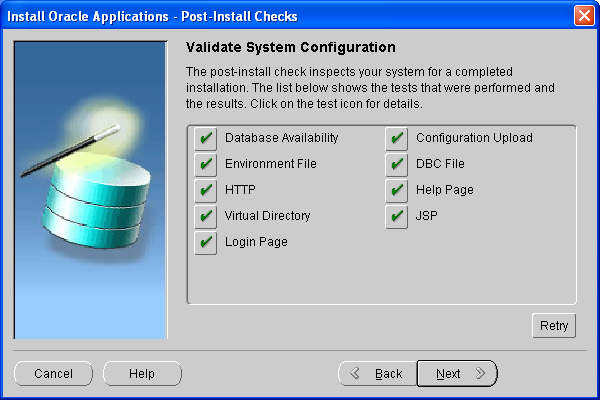
Task: Proceed with the Next button
Action: tap(457, 374)
